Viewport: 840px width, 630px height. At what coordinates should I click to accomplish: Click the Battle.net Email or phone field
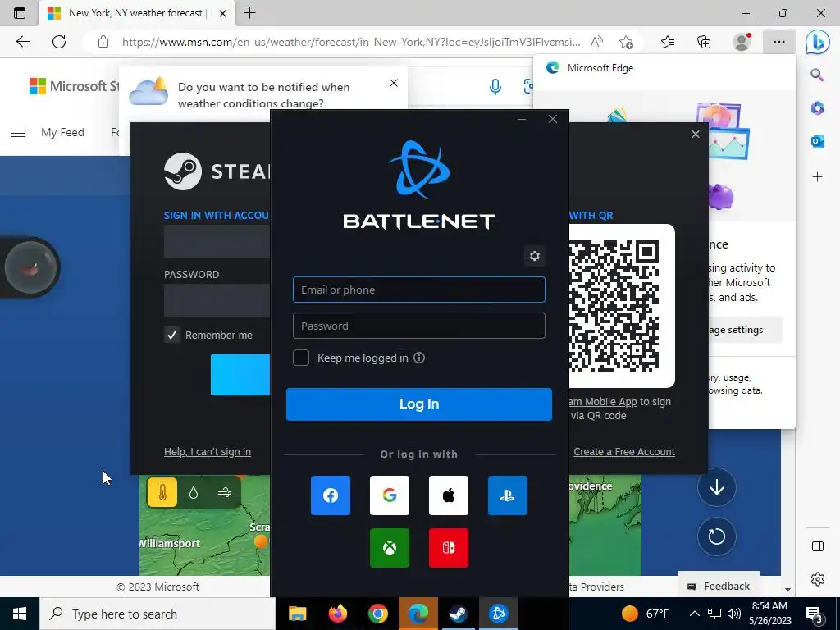click(419, 290)
